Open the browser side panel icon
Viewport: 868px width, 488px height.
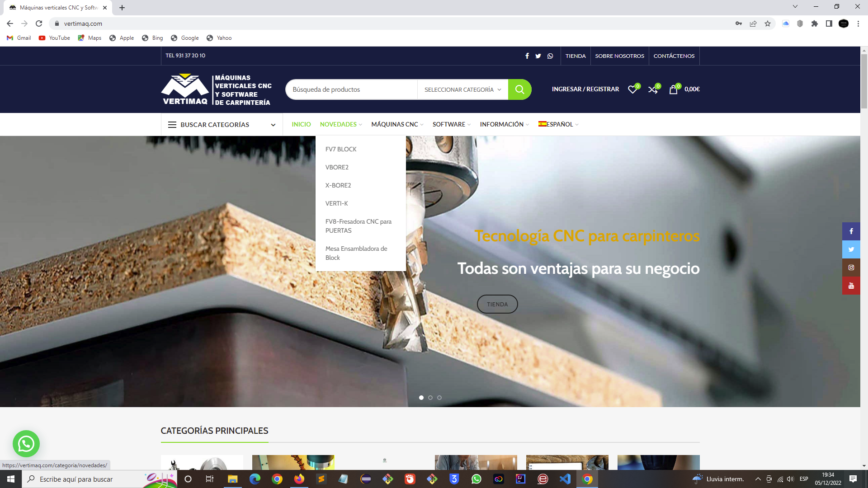829,23
